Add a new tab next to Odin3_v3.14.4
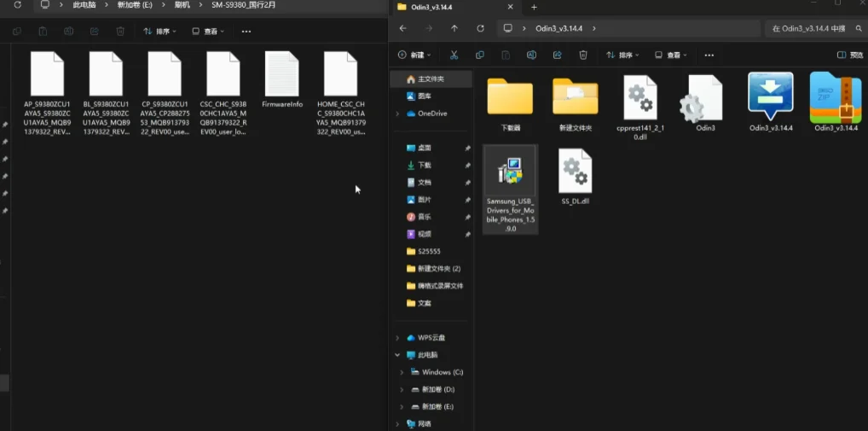This screenshot has width=868, height=431. coord(534,7)
